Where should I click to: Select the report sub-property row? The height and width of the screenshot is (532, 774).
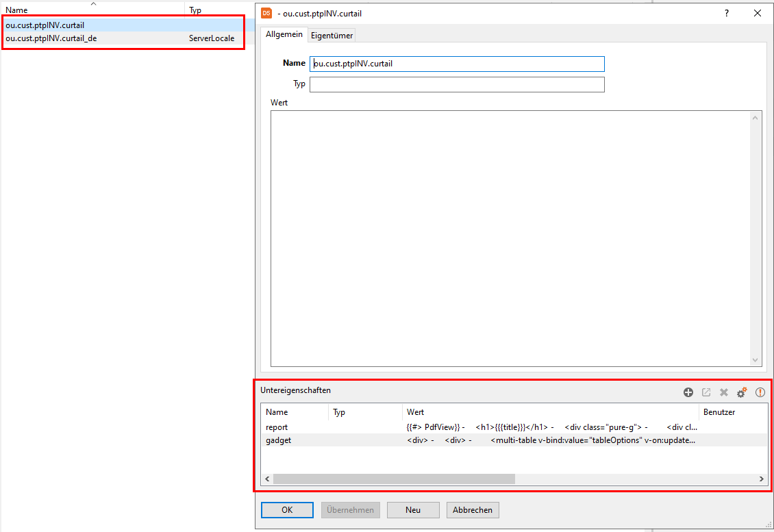click(x=514, y=427)
